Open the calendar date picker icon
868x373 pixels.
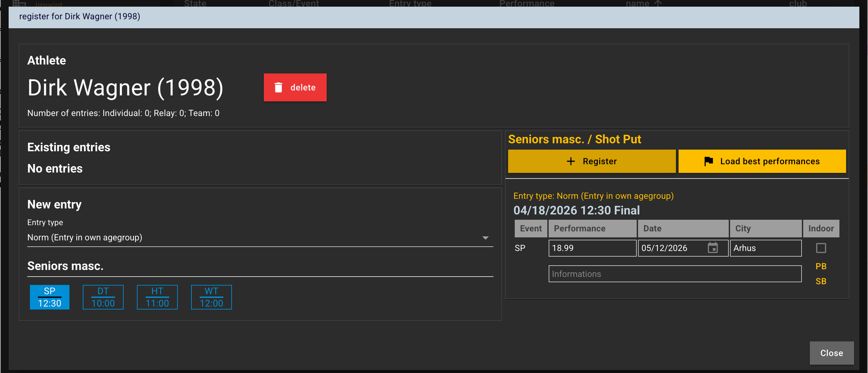[x=712, y=248]
